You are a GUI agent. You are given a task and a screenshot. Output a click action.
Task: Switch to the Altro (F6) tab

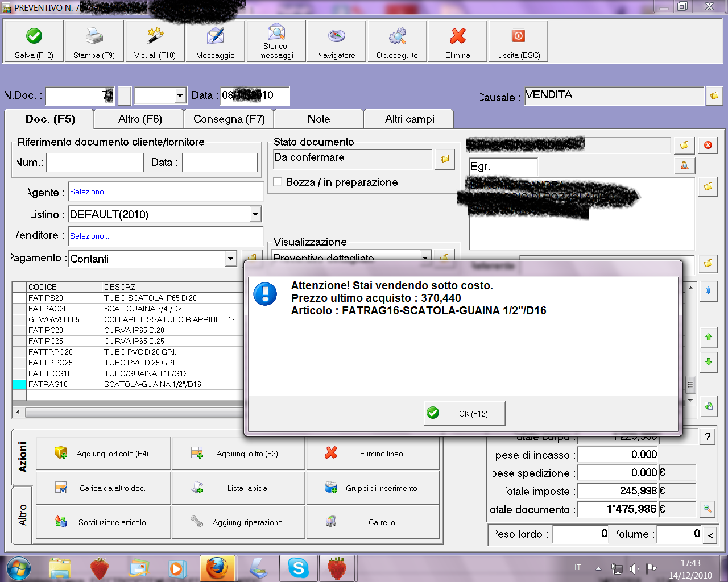140,119
